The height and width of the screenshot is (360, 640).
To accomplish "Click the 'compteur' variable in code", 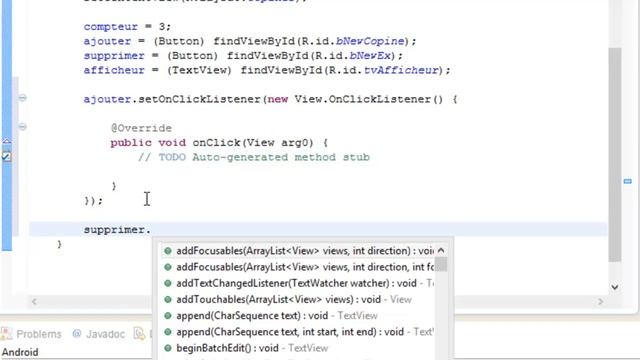I will pyautogui.click(x=111, y=27).
